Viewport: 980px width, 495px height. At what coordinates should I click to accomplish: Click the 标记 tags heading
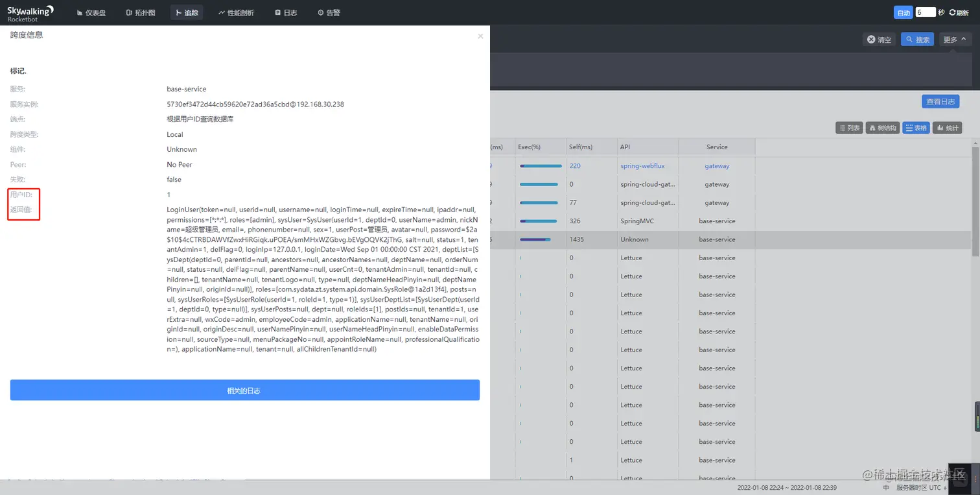point(18,71)
